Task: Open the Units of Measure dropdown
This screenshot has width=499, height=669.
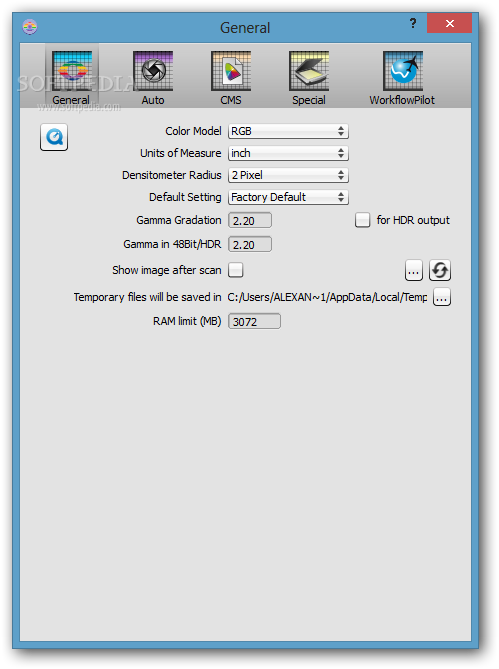Action: [288, 153]
